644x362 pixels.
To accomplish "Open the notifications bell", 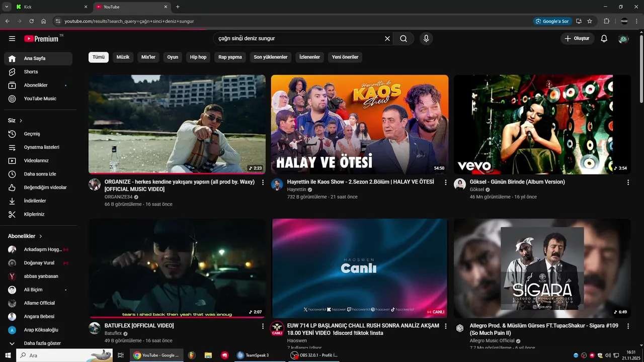I will click(604, 39).
